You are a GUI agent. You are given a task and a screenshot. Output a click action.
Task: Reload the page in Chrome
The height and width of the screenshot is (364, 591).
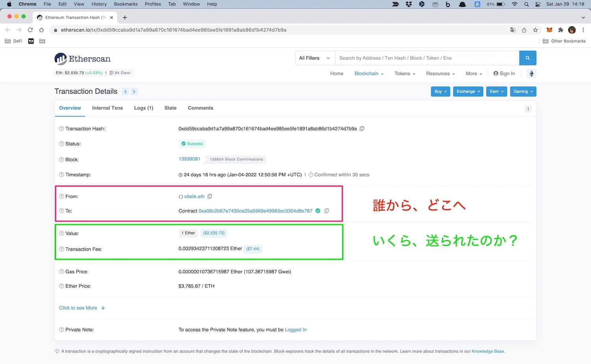(30, 30)
